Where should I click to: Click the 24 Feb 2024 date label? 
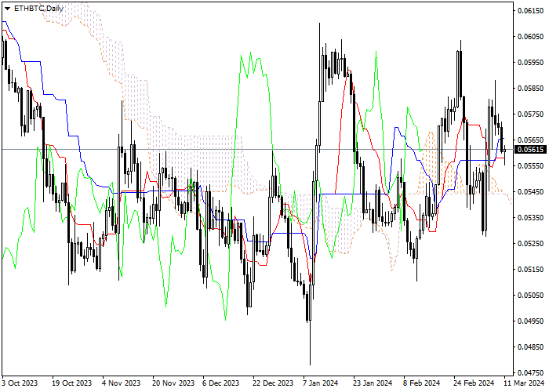click(474, 383)
